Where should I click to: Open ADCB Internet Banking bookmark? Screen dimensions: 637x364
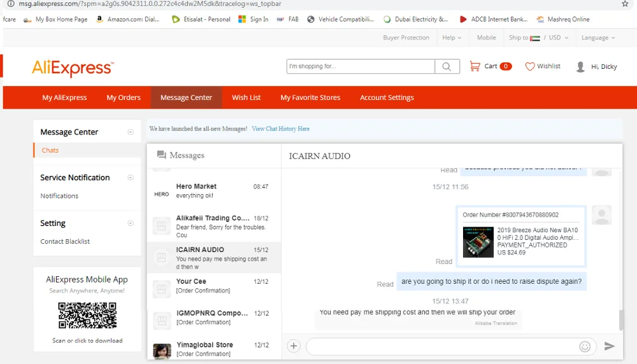pos(494,19)
